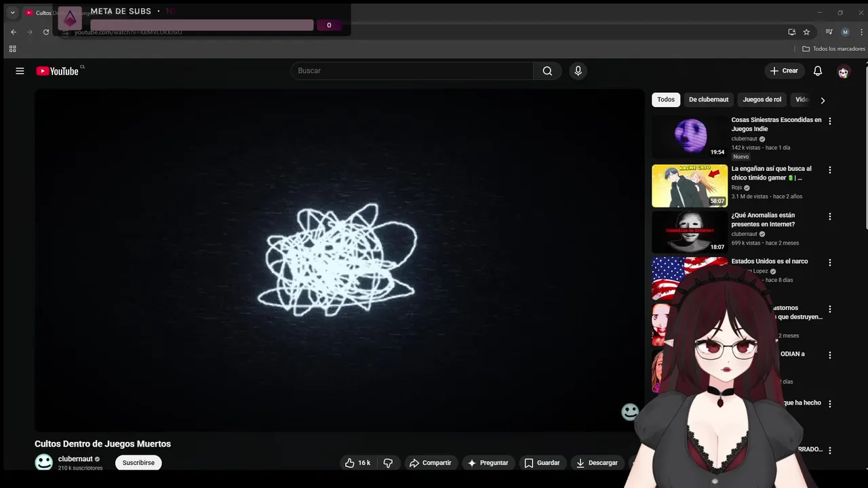Start voice search with microphone icon
Image resolution: width=868 pixels, height=488 pixels.
pyautogui.click(x=578, y=71)
